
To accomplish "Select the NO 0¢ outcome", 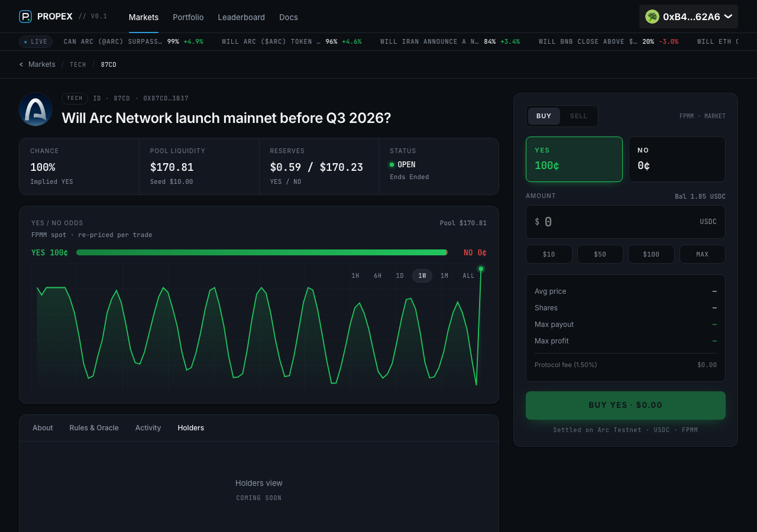I will tap(677, 159).
